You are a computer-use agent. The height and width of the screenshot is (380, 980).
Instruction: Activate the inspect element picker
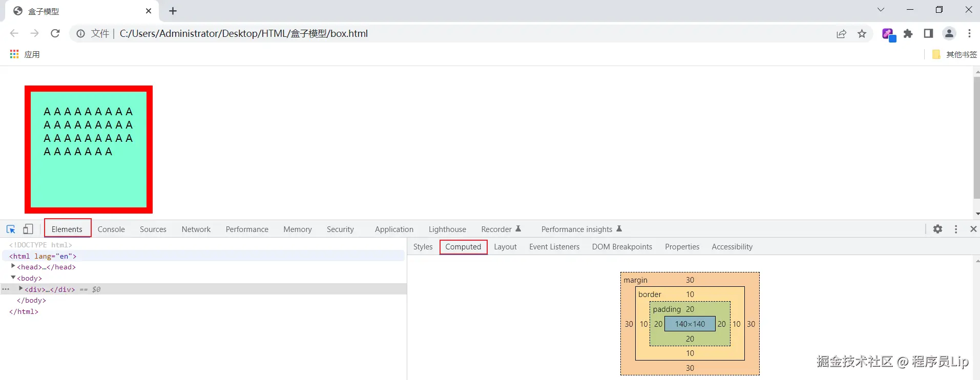coord(11,229)
